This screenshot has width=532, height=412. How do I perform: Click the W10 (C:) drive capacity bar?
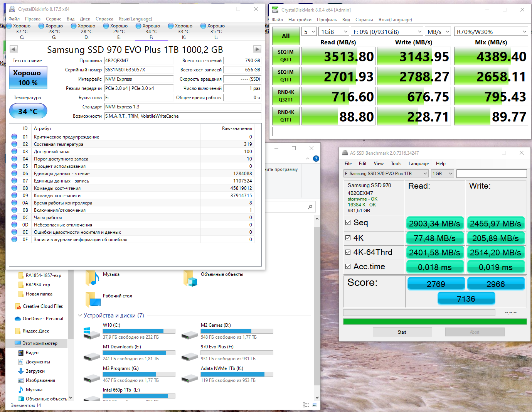pyautogui.click(x=139, y=331)
